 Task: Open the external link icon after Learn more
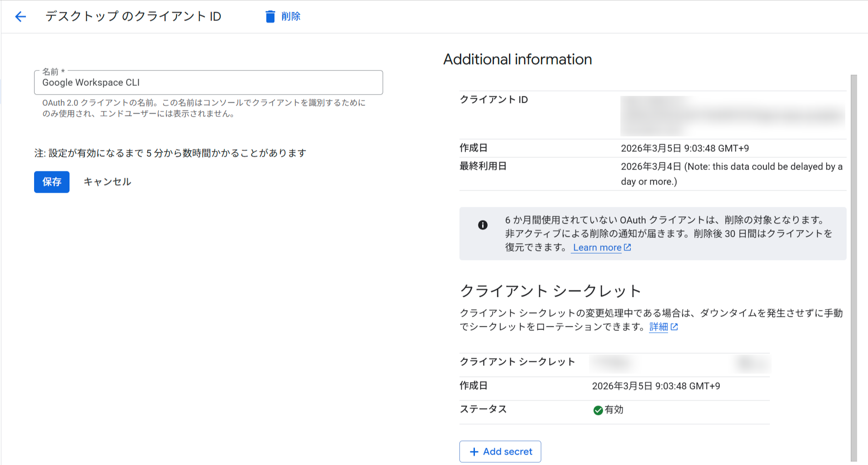tap(628, 247)
